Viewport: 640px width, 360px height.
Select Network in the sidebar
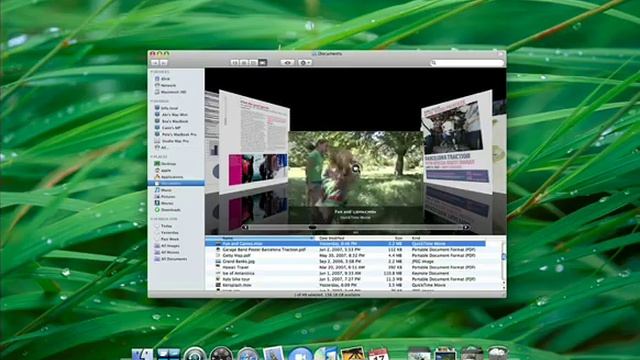click(165, 85)
